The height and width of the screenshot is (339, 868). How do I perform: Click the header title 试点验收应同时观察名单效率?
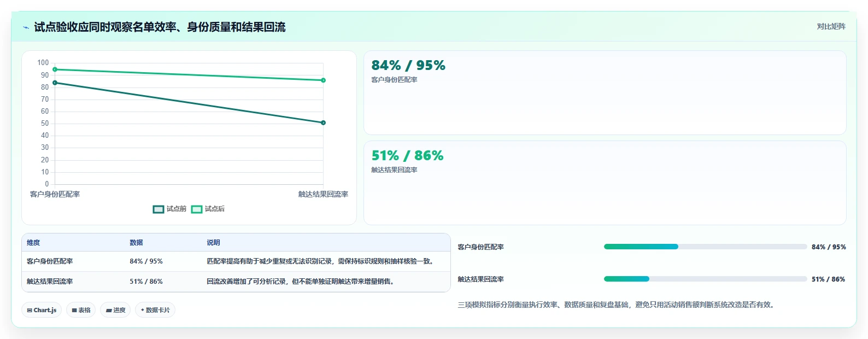point(160,27)
